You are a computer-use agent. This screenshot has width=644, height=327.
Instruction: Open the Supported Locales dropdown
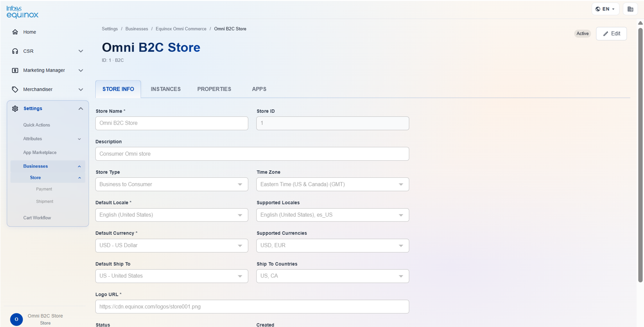click(333, 215)
